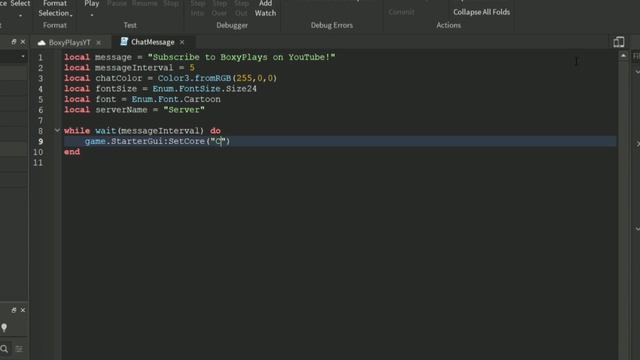Image resolution: width=640 pixels, height=360 pixels.
Task: Close the BoxyPlaysYT tab
Action: click(x=98, y=42)
